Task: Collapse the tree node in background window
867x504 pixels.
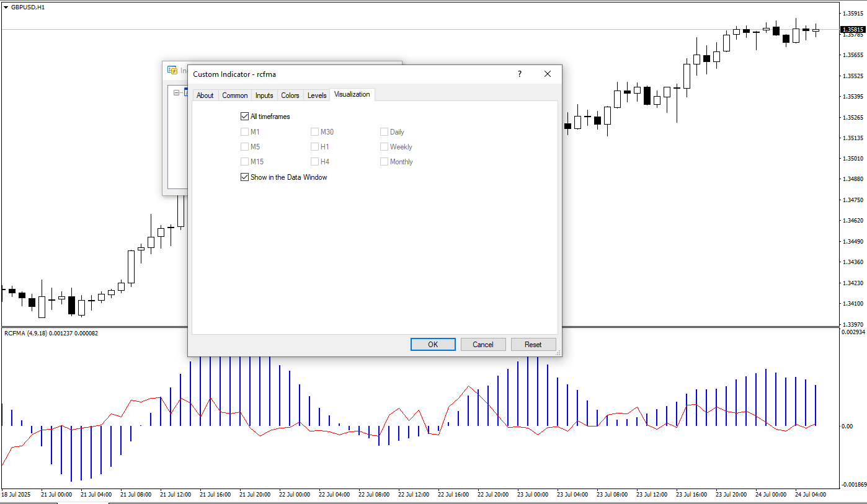Action: (x=177, y=92)
